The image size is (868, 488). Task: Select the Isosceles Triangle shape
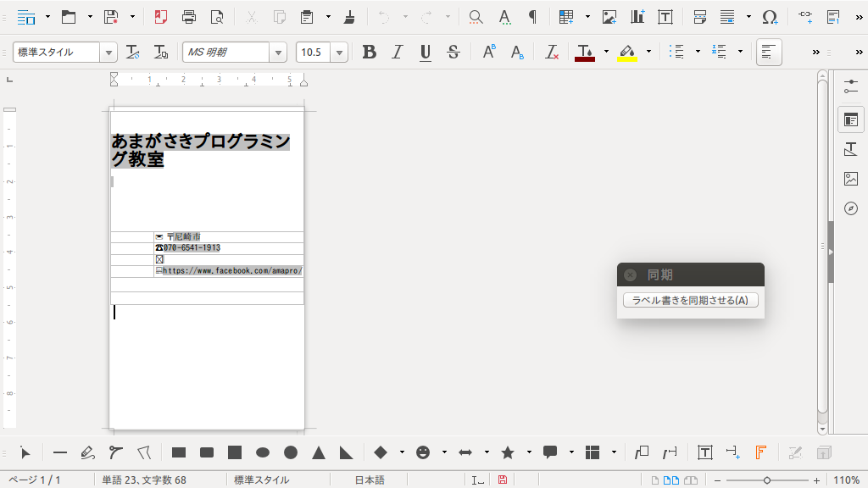[x=319, y=453]
